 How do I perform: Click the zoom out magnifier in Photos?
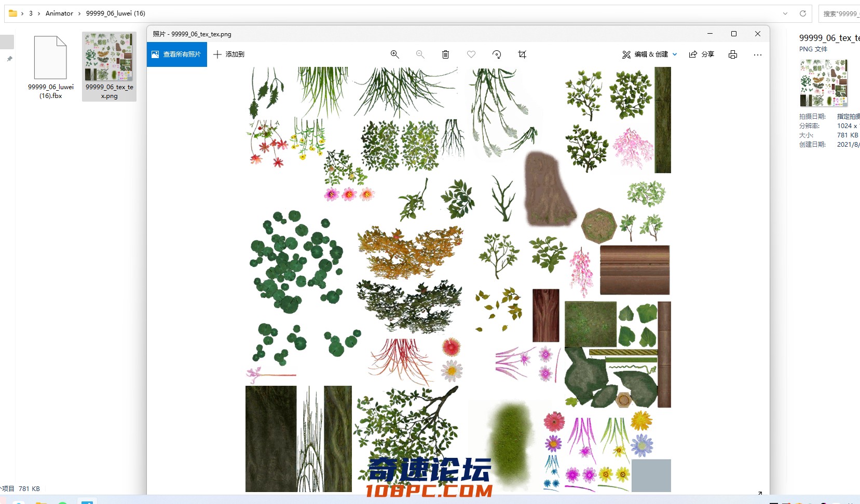pos(420,54)
